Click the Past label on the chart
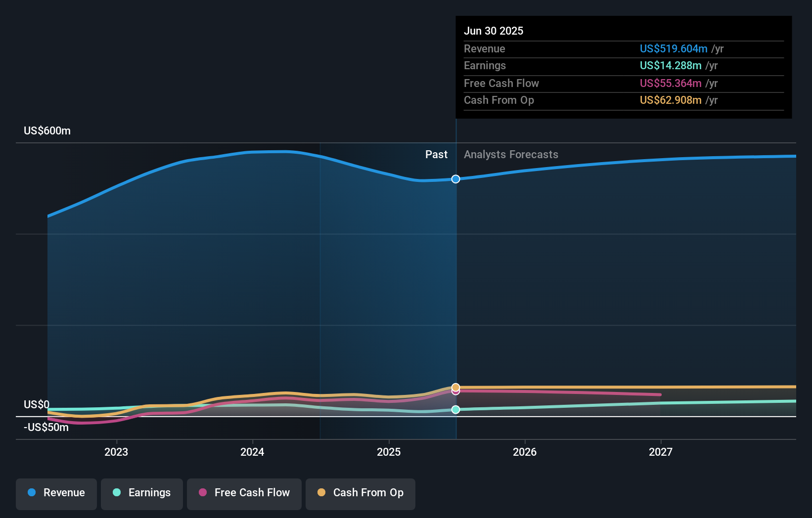 click(436, 155)
